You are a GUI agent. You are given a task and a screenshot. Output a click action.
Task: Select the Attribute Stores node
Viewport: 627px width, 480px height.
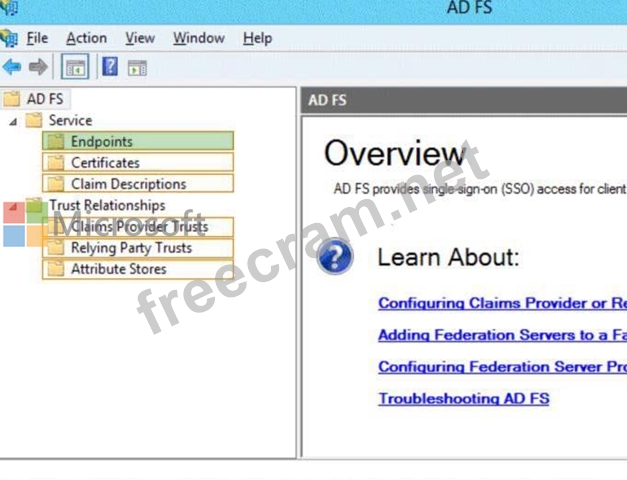[x=138, y=269]
